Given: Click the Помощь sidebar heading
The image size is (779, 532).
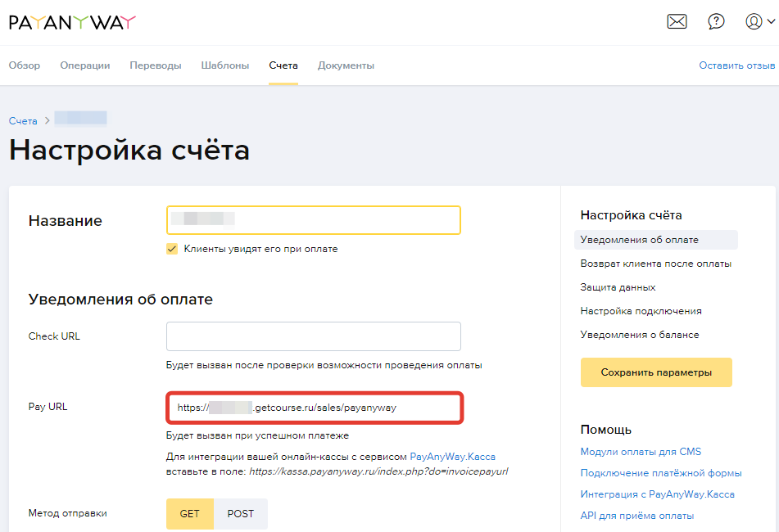Looking at the screenshot, I should pyautogui.click(x=605, y=430).
